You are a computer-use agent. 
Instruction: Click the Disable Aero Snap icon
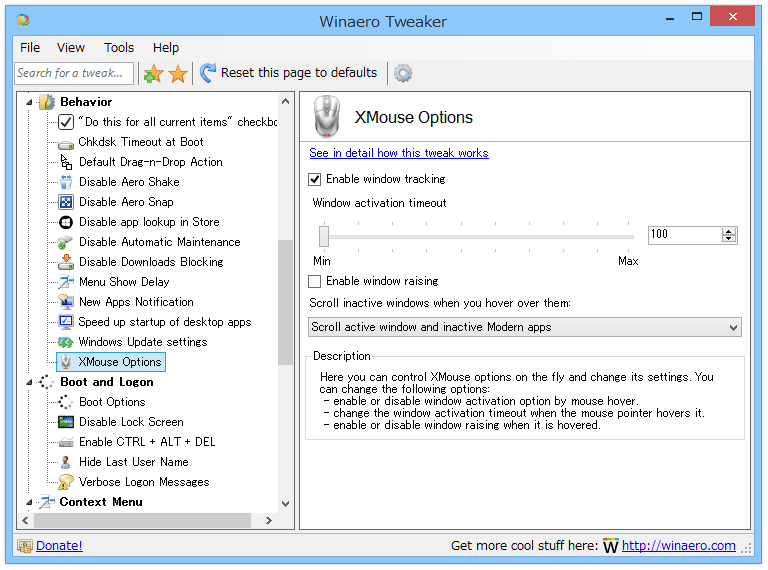click(x=66, y=202)
